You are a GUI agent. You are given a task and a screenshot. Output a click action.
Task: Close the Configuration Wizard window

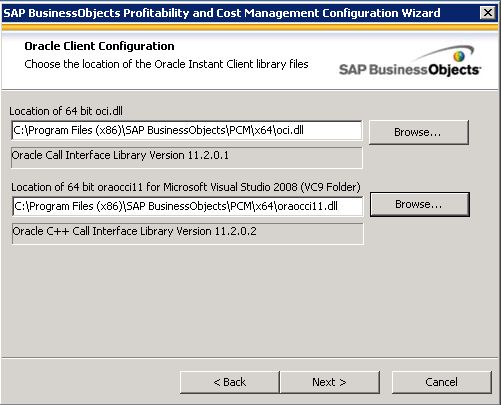(x=488, y=13)
